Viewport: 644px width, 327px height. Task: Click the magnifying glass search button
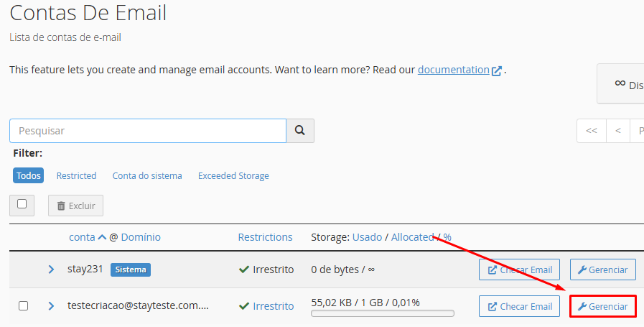pyautogui.click(x=300, y=131)
